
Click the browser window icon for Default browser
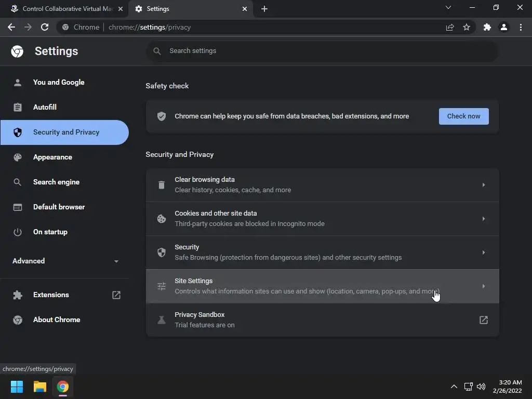[x=18, y=207]
